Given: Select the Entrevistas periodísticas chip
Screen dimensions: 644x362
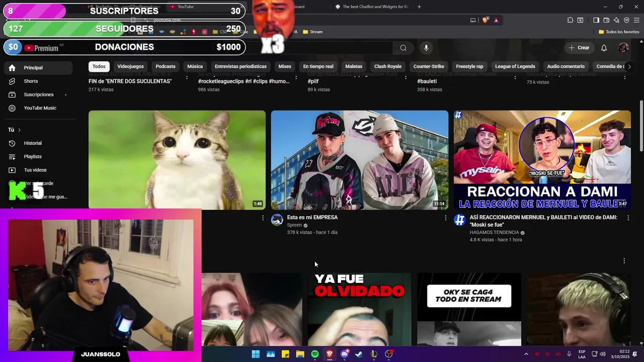Looking at the screenshot, I should (x=240, y=66).
